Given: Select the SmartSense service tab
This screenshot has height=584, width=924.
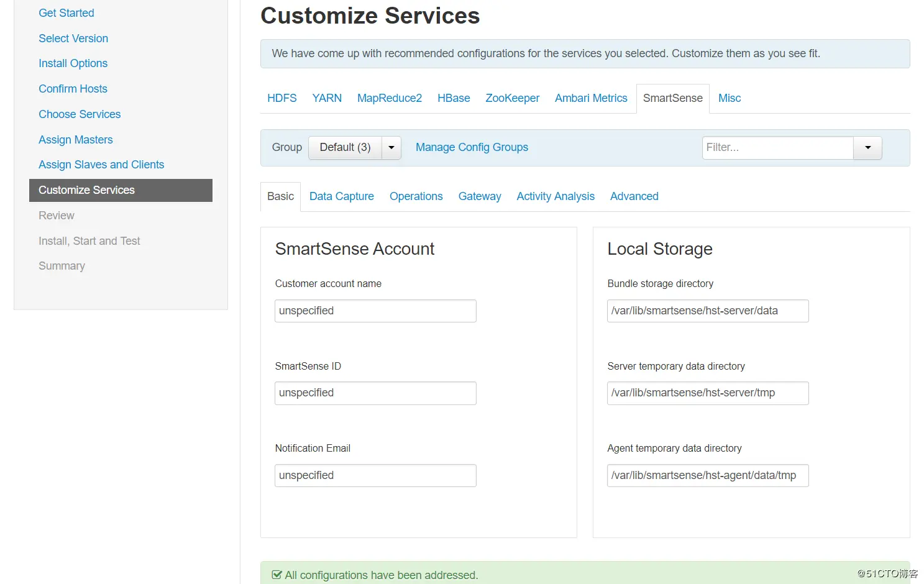Looking at the screenshot, I should click(673, 98).
